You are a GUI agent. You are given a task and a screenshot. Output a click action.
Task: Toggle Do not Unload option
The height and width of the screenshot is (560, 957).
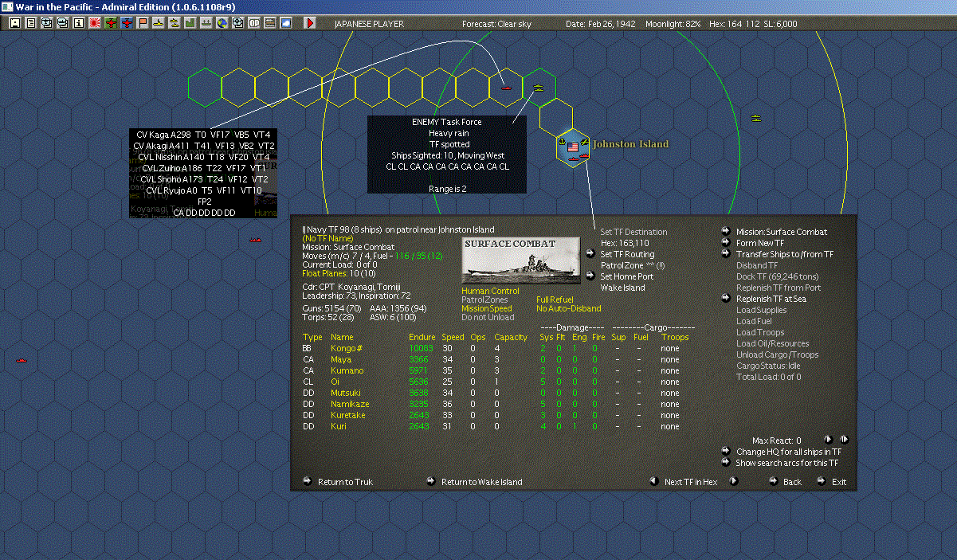tap(488, 318)
